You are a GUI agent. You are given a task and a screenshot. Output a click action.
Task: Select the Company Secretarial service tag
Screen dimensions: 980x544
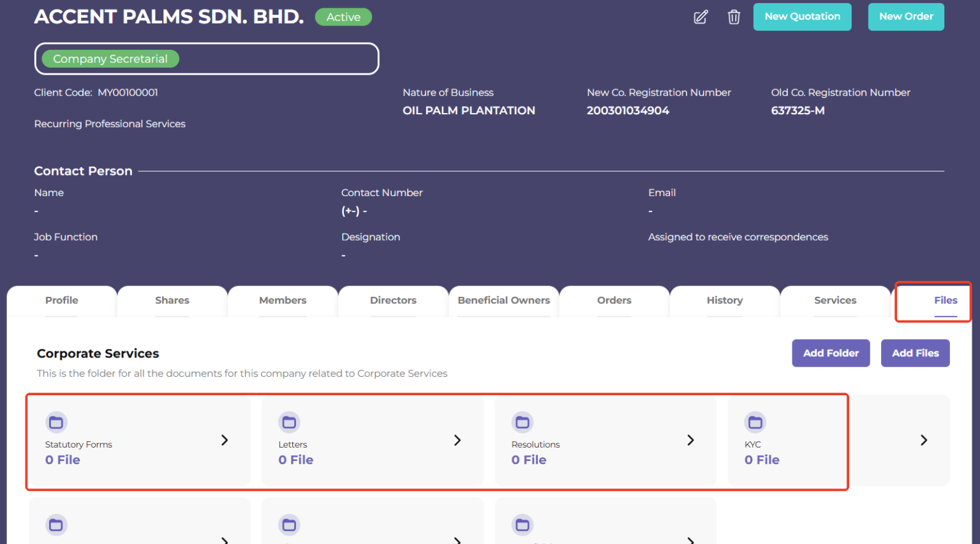pos(109,58)
